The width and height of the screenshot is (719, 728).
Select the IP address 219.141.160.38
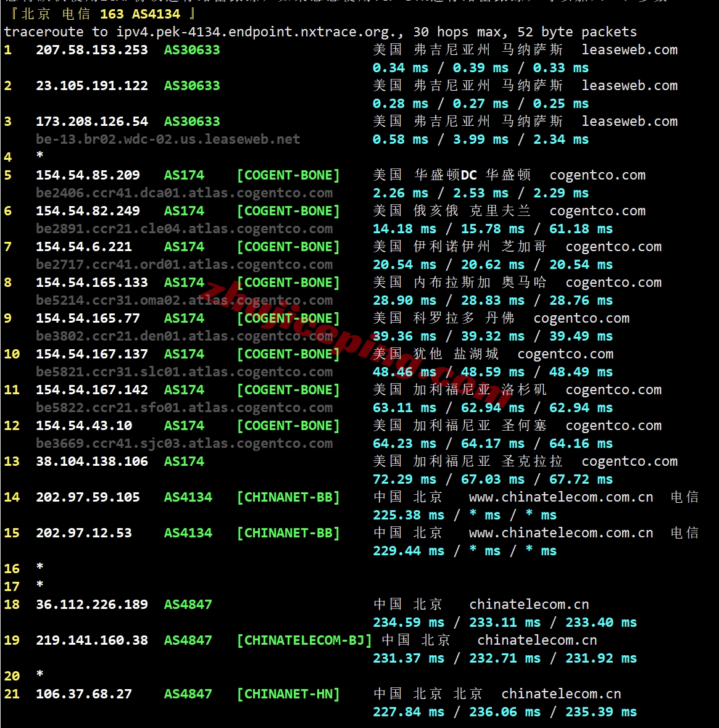pyautogui.click(x=92, y=640)
